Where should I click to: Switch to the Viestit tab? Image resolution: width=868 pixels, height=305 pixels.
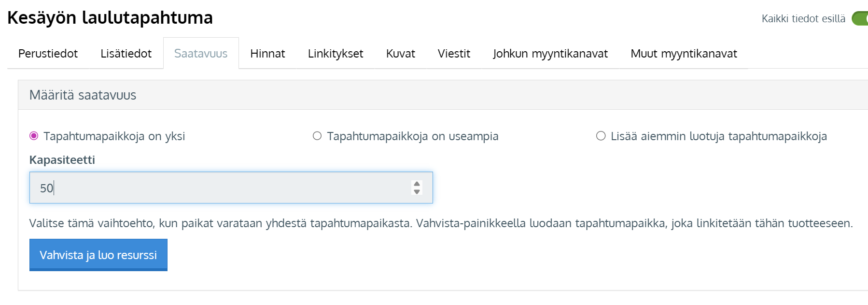point(454,54)
